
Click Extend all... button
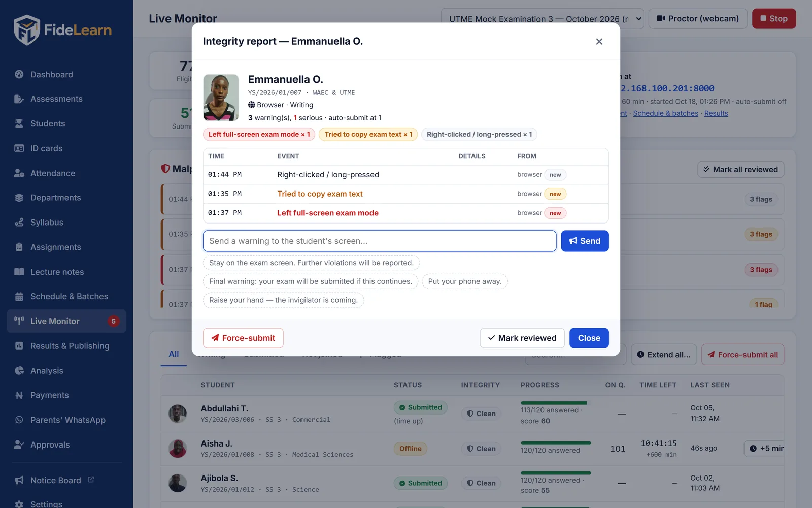coord(664,355)
